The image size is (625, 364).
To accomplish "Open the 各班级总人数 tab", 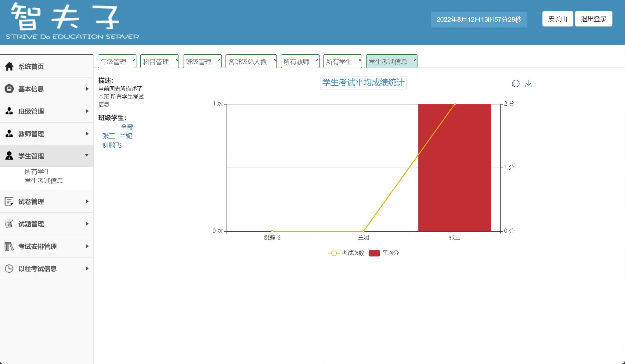I will 247,62.
